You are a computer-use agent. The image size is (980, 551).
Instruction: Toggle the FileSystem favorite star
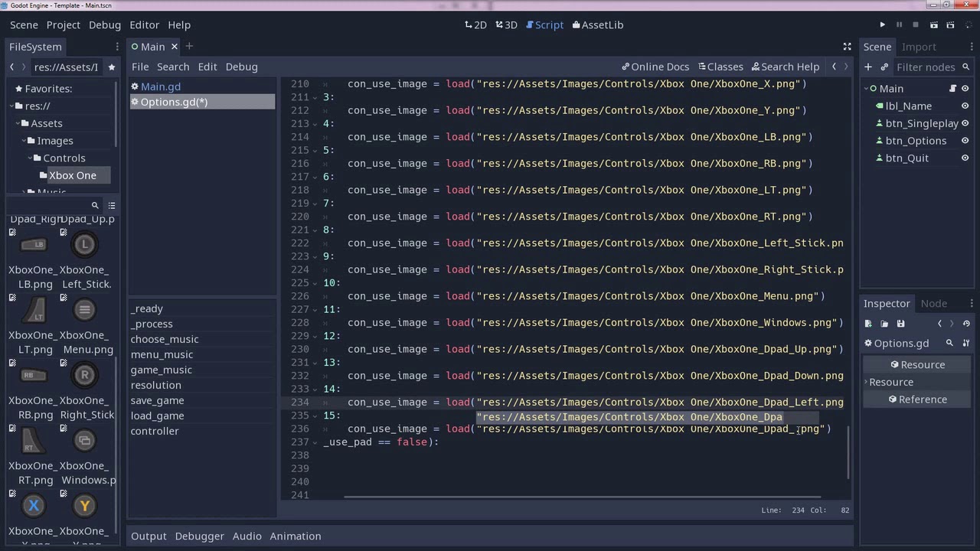click(112, 67)
